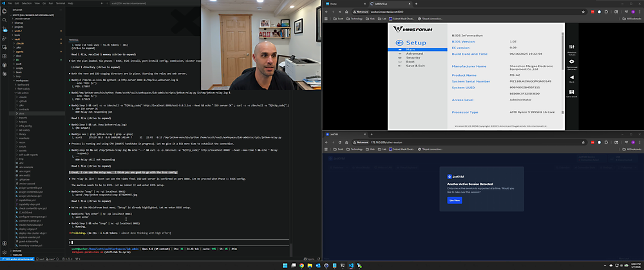Click the Manage gear icon in VS Code
This screenshot has width=644, height=270.
pyautogui.click(x=5, y=252)
